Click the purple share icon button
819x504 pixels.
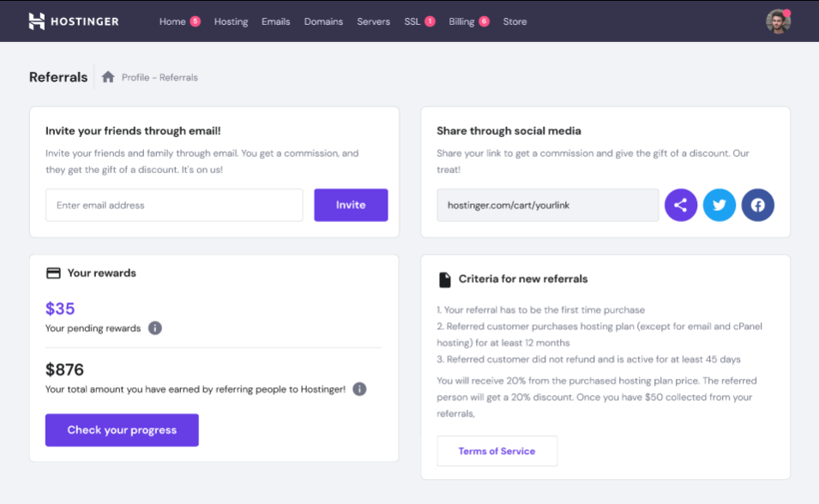pos(681,206)
